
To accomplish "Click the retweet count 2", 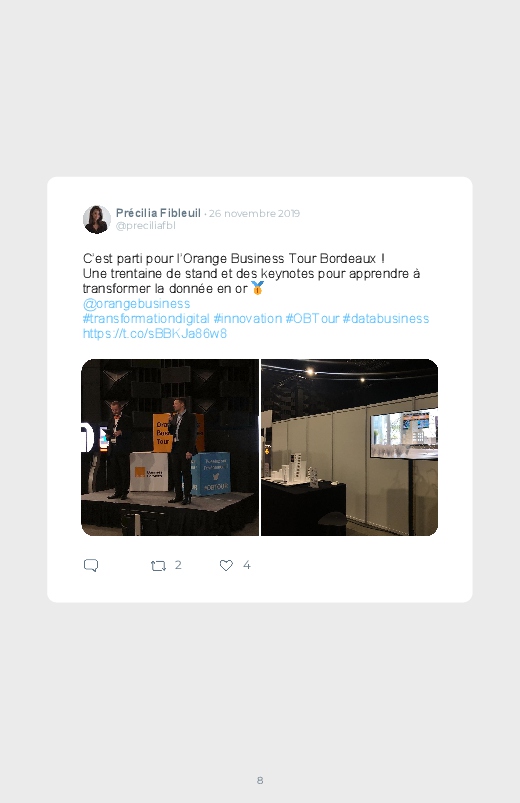I will pos(178,565).
